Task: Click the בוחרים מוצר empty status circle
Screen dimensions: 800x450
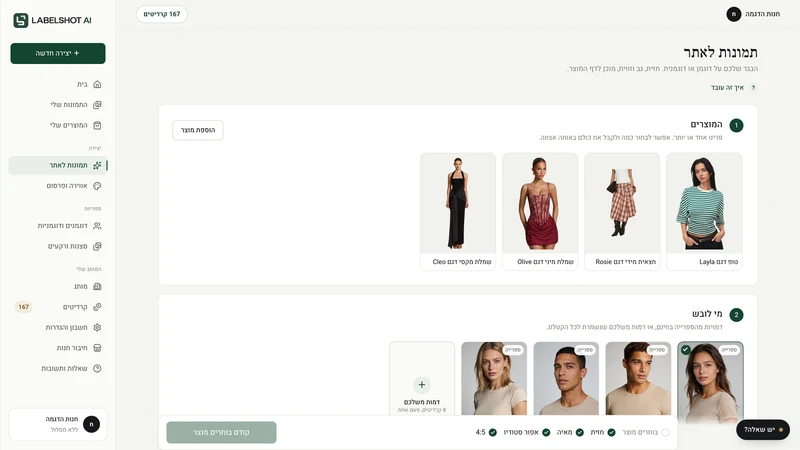Action: [x=665, y=432]
